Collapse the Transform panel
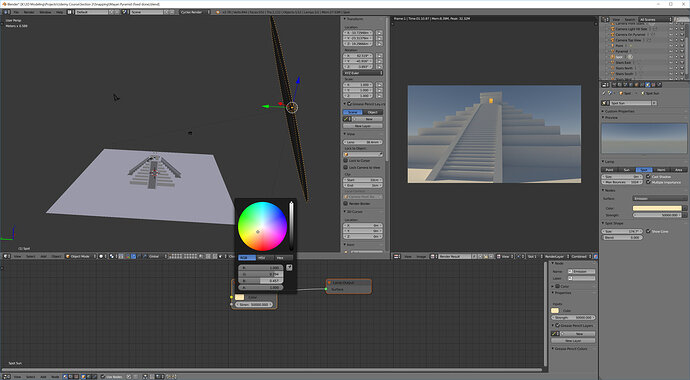Image resolution: width=690 pixels, height=380 pixels. pos(345,19)
